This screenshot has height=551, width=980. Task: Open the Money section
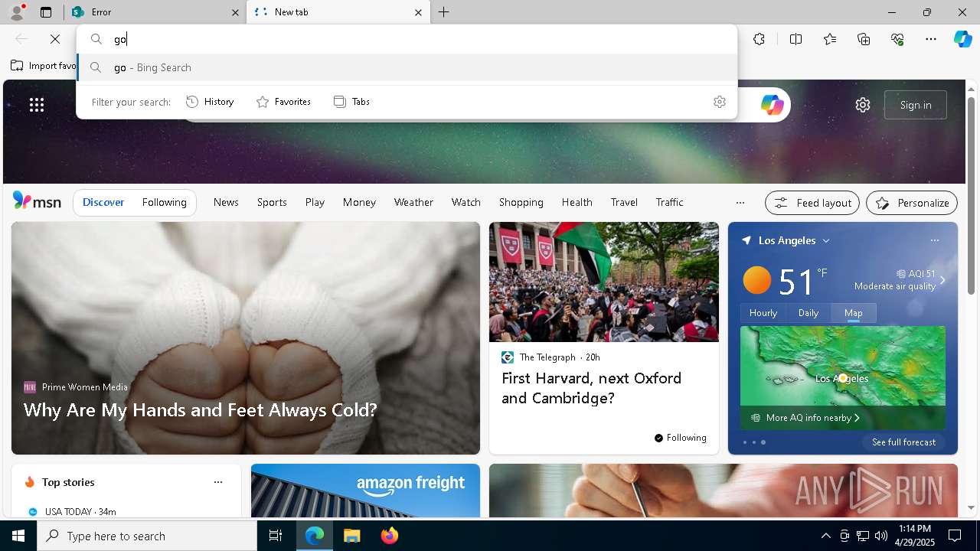coord(359,202)
